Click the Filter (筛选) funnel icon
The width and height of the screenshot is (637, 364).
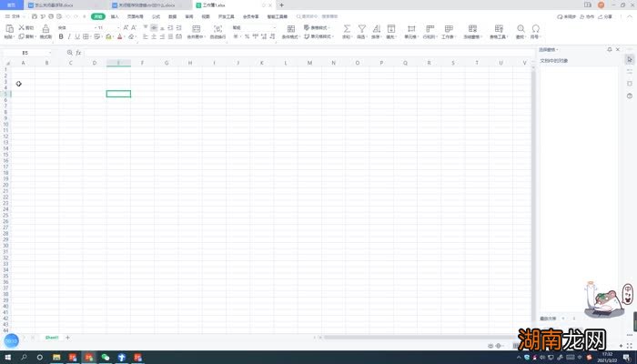click(x=363, y=29)
